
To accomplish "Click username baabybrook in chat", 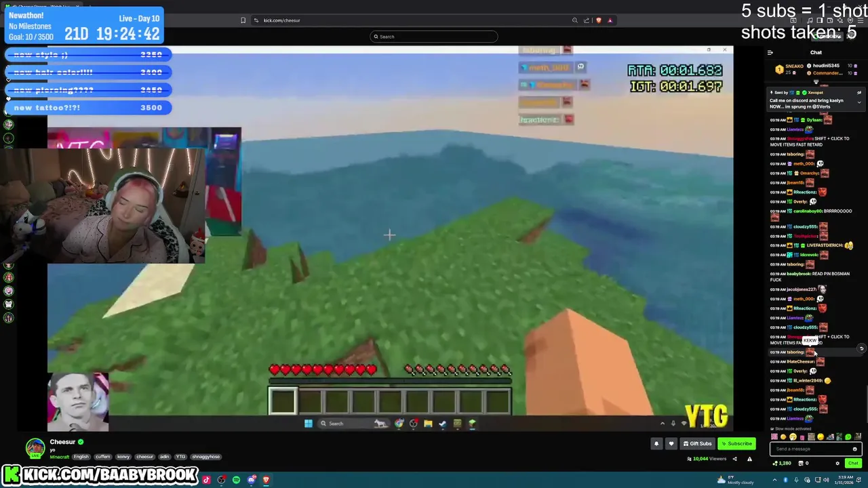I will (x=799, y=274).
